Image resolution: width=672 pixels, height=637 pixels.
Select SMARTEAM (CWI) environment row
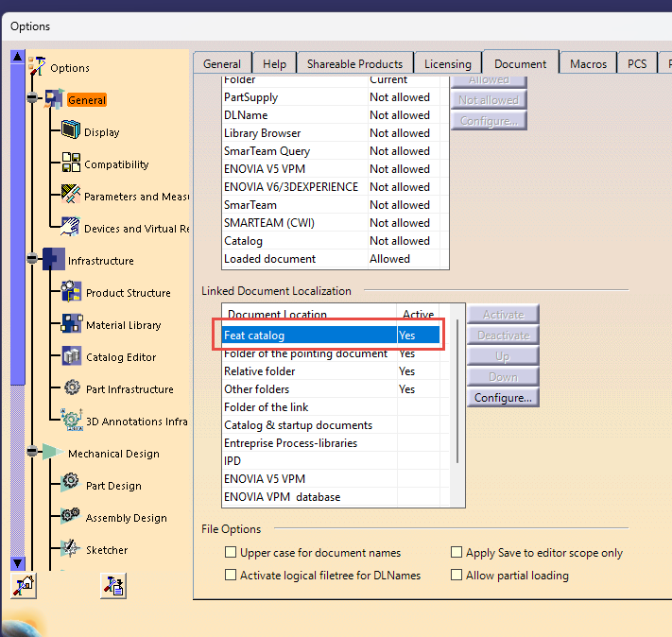point(331,223)
